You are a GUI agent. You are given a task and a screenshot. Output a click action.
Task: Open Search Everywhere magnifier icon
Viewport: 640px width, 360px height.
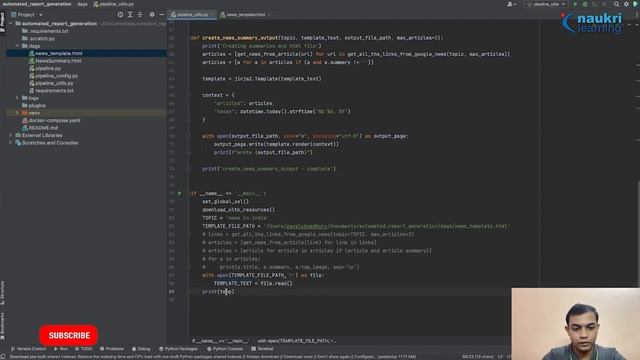tap(616, 4)
